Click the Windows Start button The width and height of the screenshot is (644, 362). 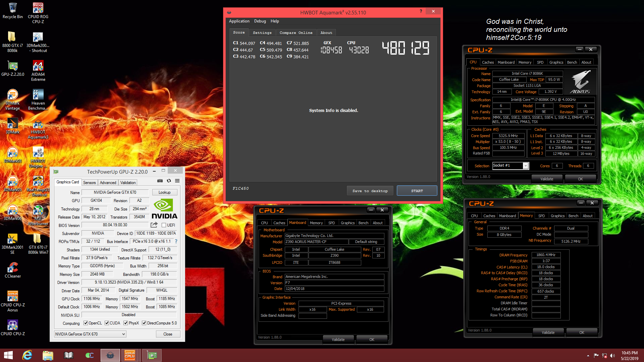(8, 355)
